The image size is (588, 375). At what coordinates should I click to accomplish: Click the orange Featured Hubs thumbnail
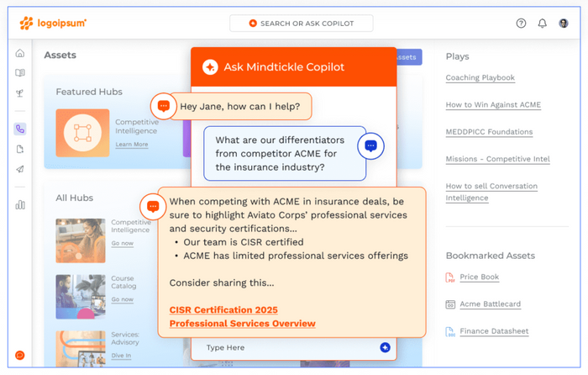click(82, 133)
